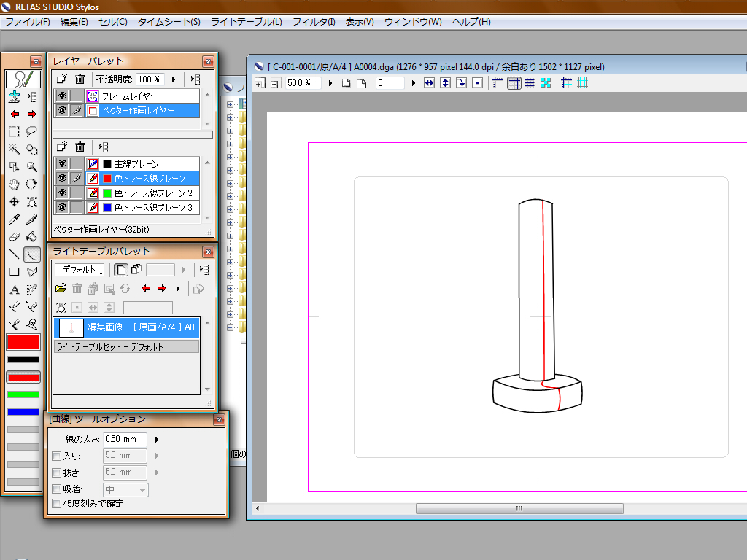Open the 線の太さ value arrow
747x560 pixels.
coord(157,440)
